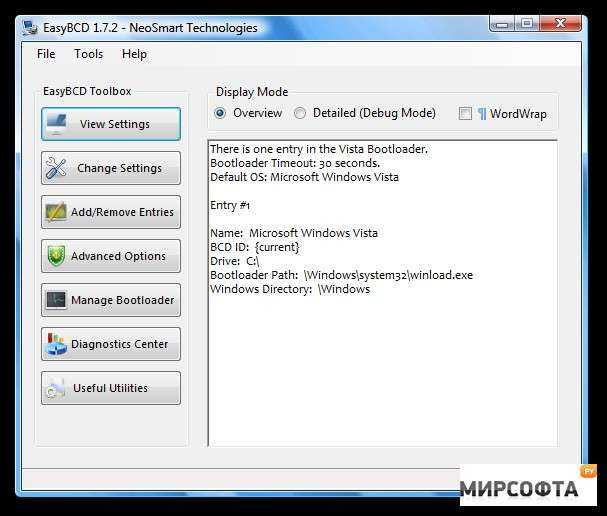Open the Help menu
This screenshot has width=607, height=516.
tap(134, 54)
